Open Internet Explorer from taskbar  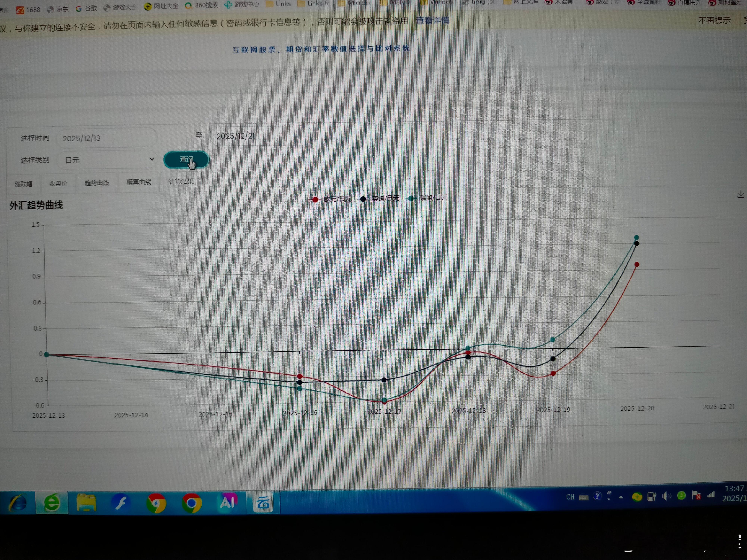tap(18, 503)
